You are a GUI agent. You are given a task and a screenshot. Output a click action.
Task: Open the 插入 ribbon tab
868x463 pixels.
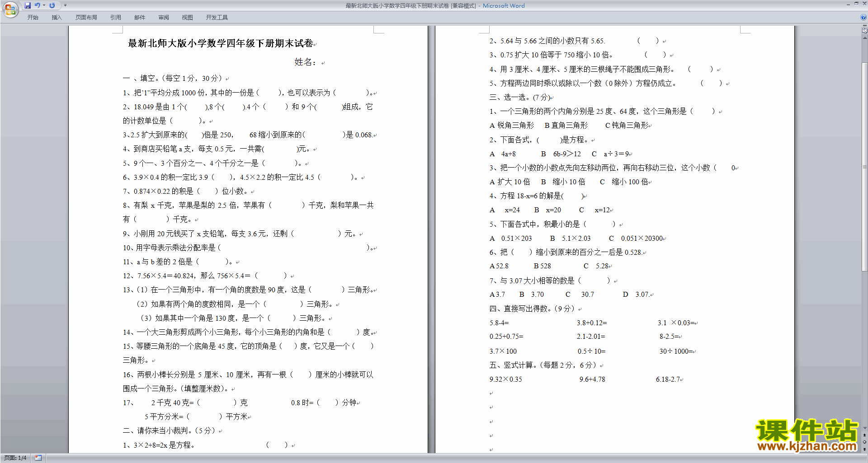[57, 17]
